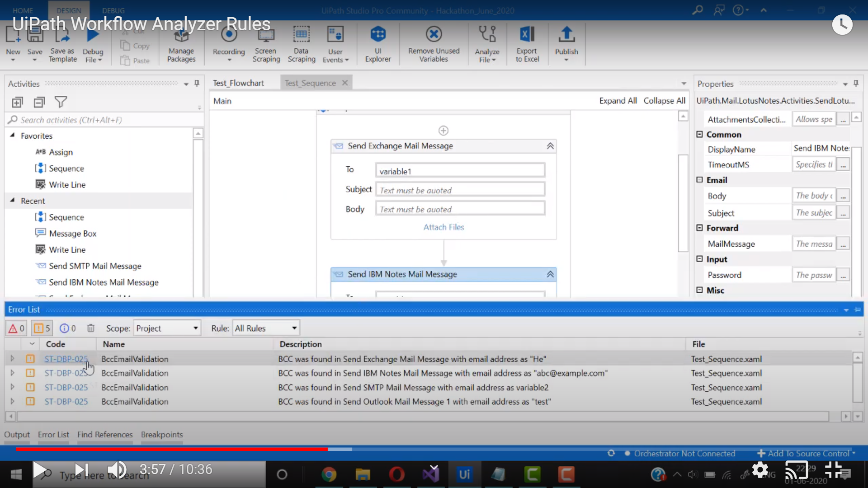Open the Body property ellipsis button
Screen dimensions: 868x488
pyautogui.click(x=843, y=196)
